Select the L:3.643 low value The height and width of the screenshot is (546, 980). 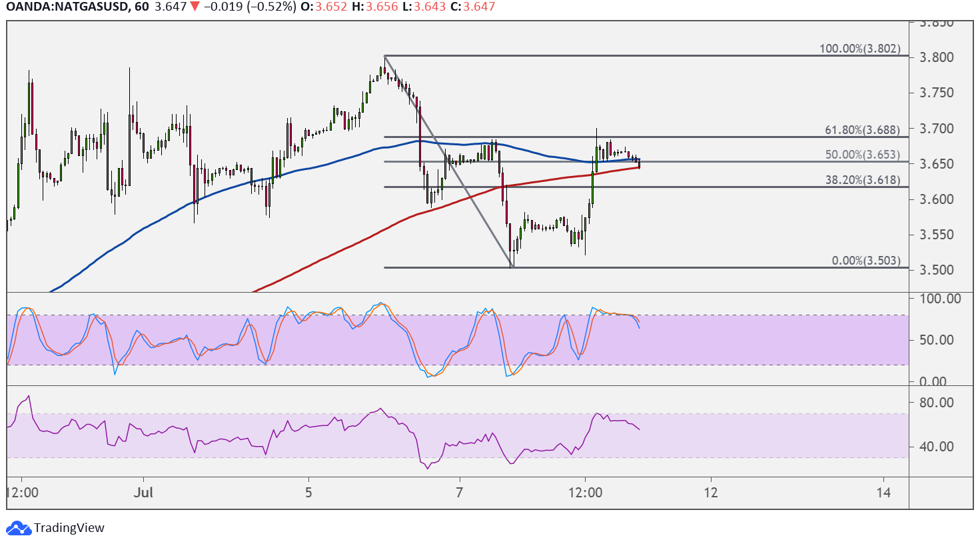tap(424, 7)
